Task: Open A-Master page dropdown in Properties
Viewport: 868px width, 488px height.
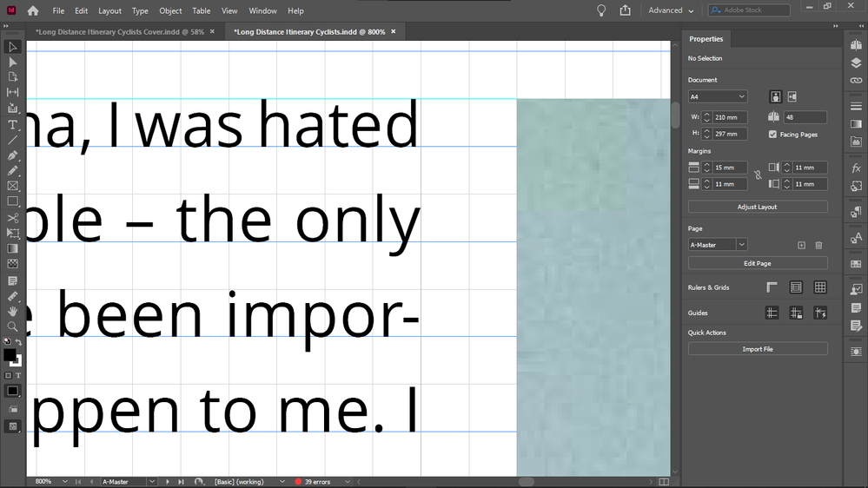Action: pos(741,245)
